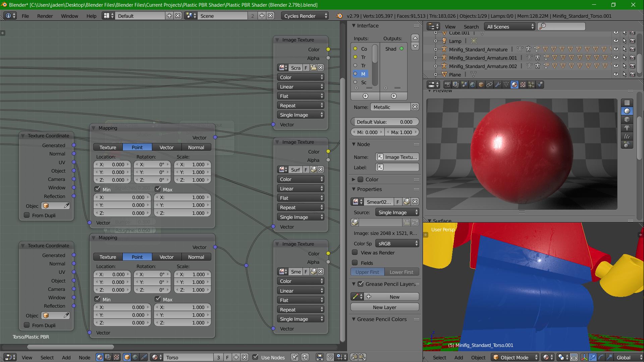Image resolution: width=644 pixels, height=362 pixels.
Task: Copy selected nodes to clipboard icon
Action: (354, 357)
